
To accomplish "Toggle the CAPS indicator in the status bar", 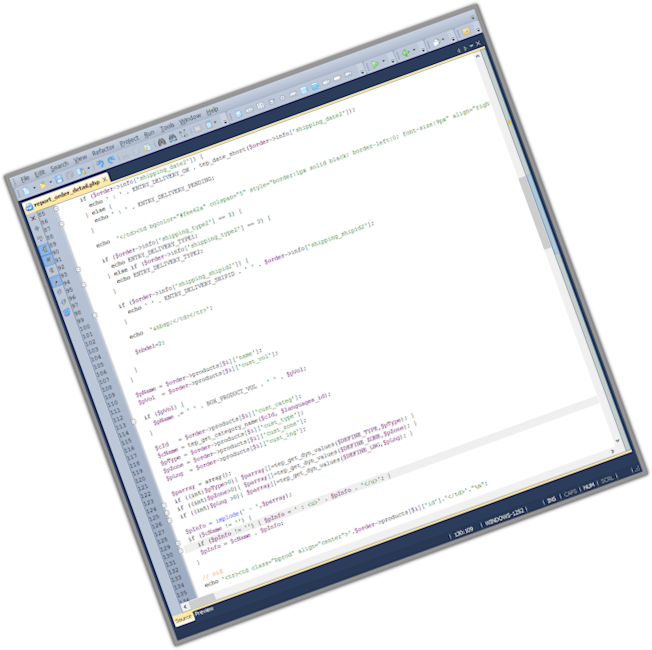I will 570,492.
